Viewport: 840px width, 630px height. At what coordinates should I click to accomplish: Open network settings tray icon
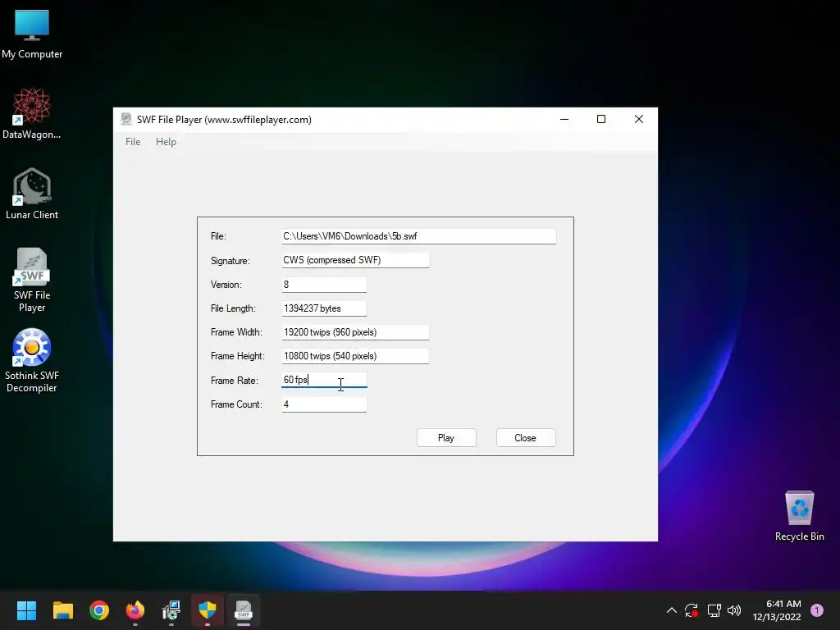[x=714, y=610]
